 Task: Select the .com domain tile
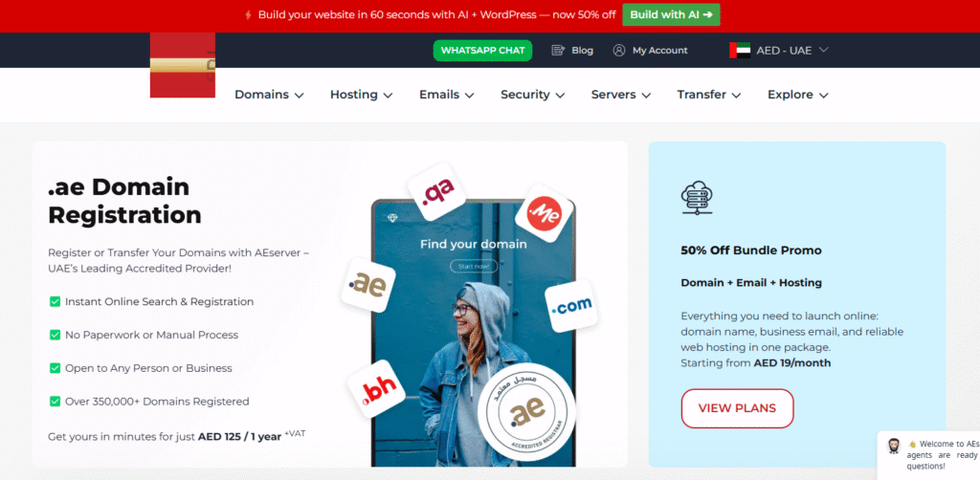572,305
